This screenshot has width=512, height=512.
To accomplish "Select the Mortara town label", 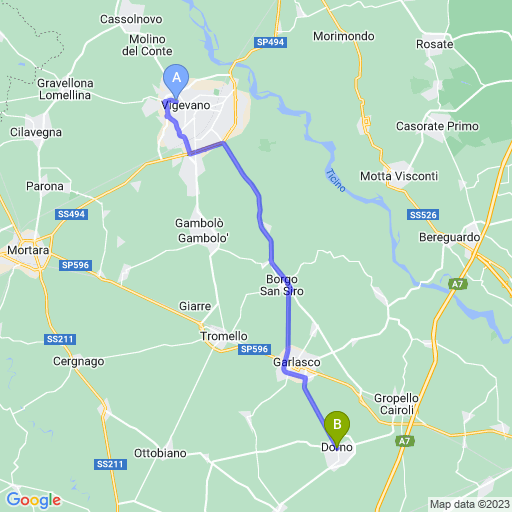I will [28, 250].
